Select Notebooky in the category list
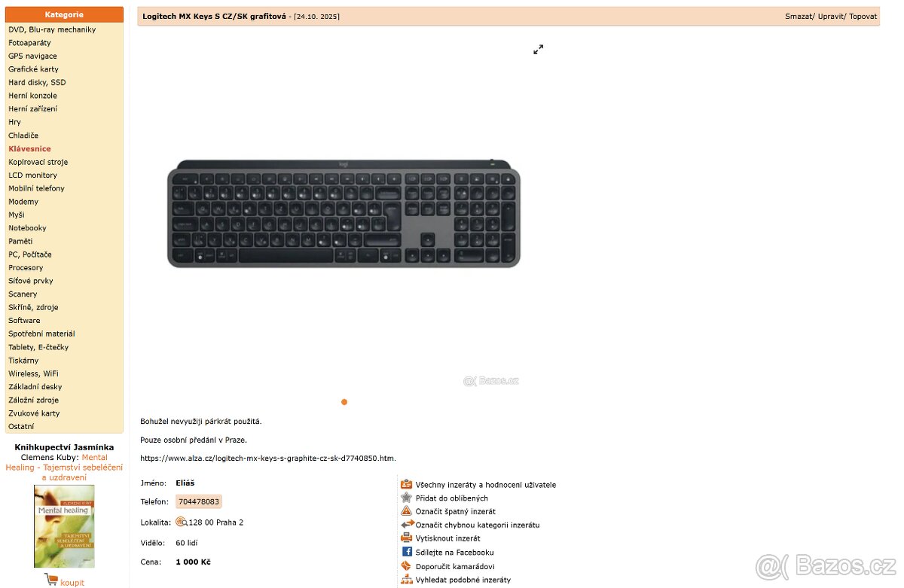The width and height of the screenshot is (904, 588). pyautogui.click(x=27, y=228)
